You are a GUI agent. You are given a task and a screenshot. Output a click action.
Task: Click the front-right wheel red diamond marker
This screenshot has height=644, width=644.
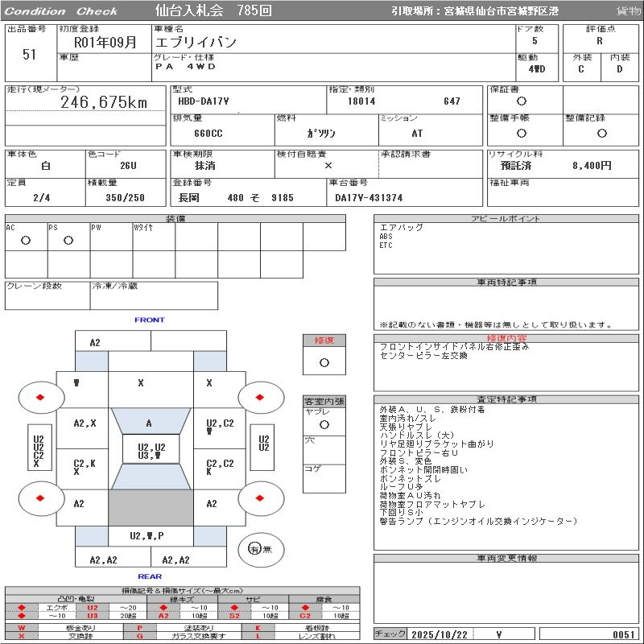(x=260, y=397)
